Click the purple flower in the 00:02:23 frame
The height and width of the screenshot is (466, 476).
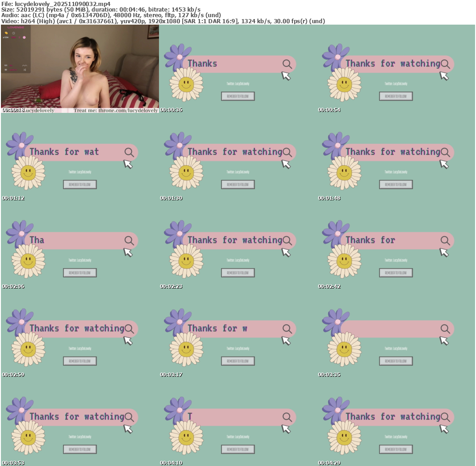point(178,234)
